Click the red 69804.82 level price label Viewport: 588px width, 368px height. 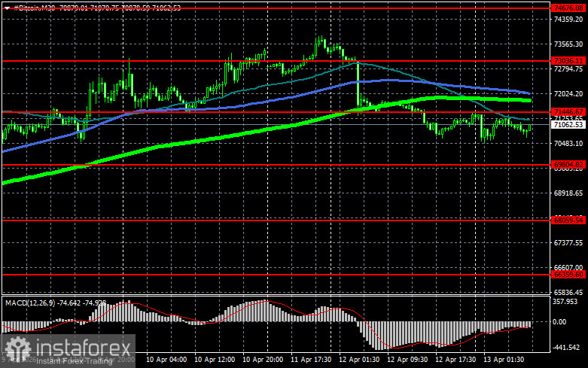pyautogui.click(x=568, y=165)
